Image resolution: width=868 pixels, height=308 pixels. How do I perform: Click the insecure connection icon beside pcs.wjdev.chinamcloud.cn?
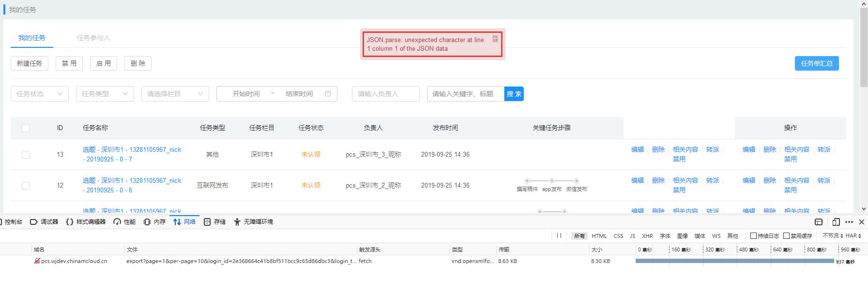tap(37, 261)
